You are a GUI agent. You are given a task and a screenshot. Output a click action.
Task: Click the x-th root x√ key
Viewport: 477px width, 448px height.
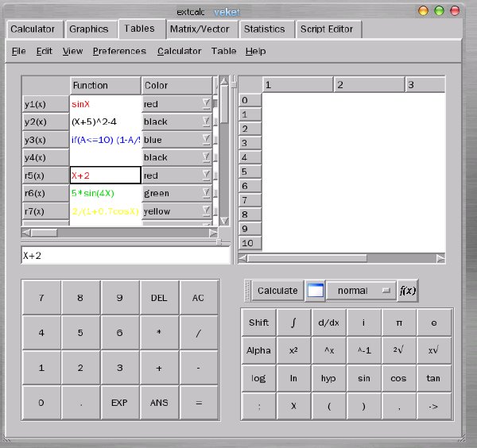[434, 350]
